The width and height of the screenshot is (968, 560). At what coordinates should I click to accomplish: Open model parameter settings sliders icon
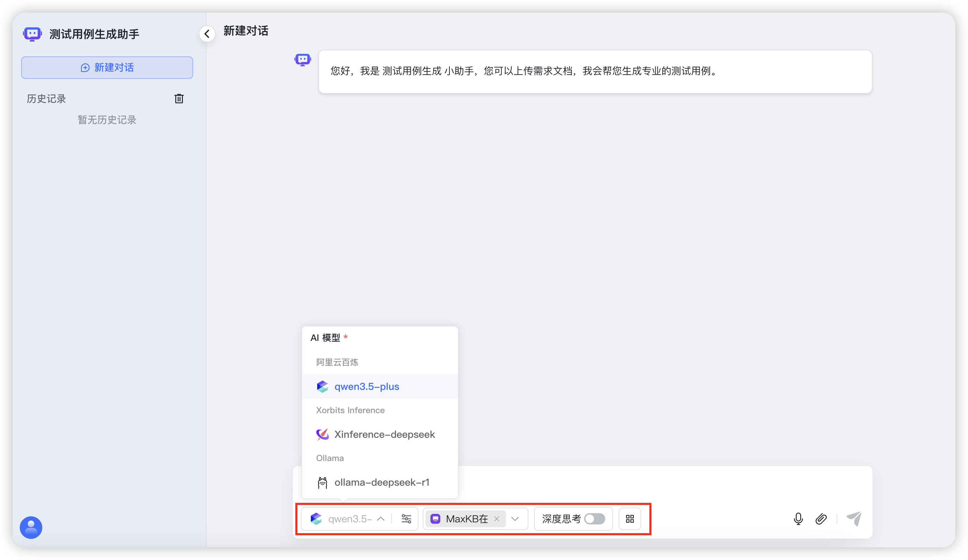coord(406,518)
